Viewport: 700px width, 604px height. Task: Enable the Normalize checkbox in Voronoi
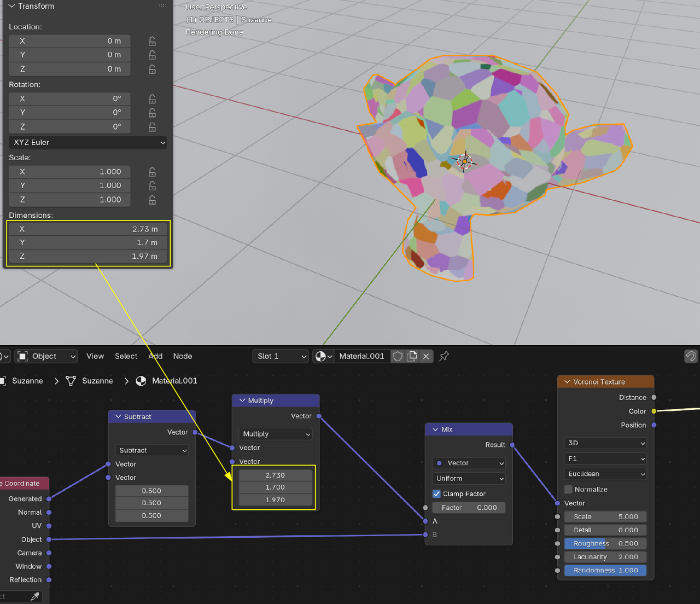pyautogui.click(x=569, y=490)
